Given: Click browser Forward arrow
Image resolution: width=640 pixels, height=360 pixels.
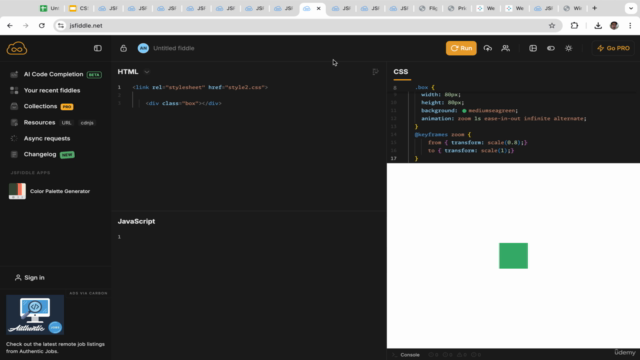Looking at the screenshot, I should point(26,25).
